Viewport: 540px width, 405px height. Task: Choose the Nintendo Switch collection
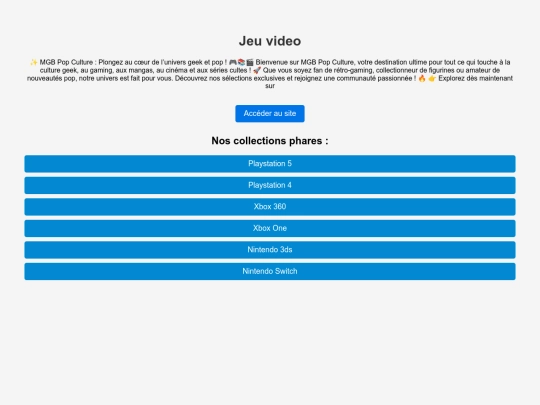pyautogui.click(x=270, y=271)
